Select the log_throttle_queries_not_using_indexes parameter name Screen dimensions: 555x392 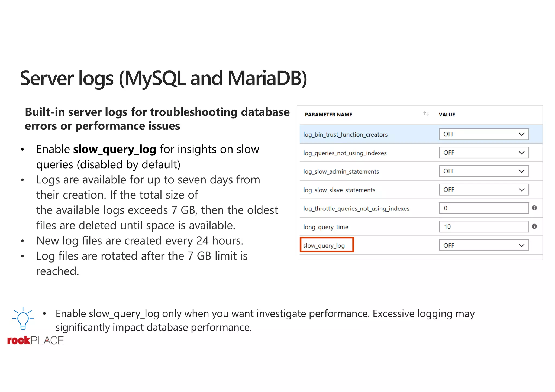[x=356, y=209]
